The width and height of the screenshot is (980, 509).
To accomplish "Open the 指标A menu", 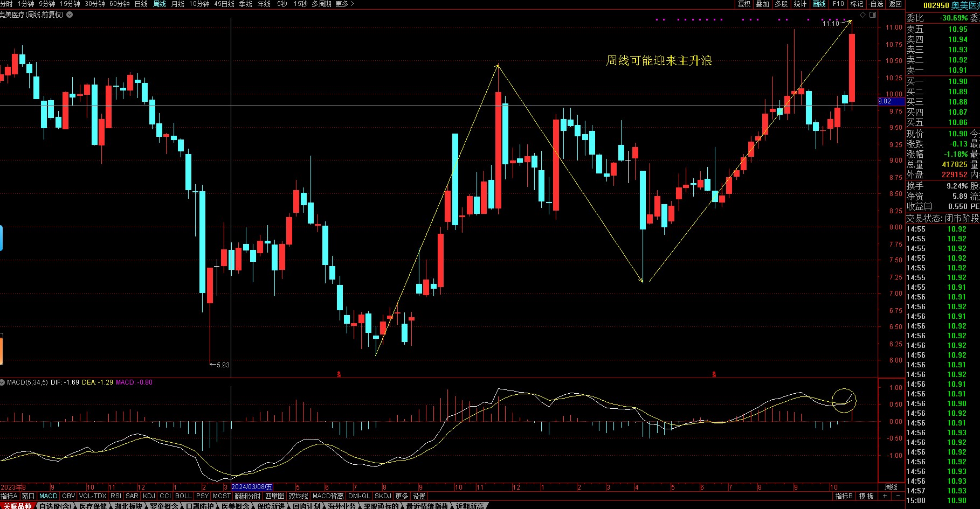I will point(9,496).
